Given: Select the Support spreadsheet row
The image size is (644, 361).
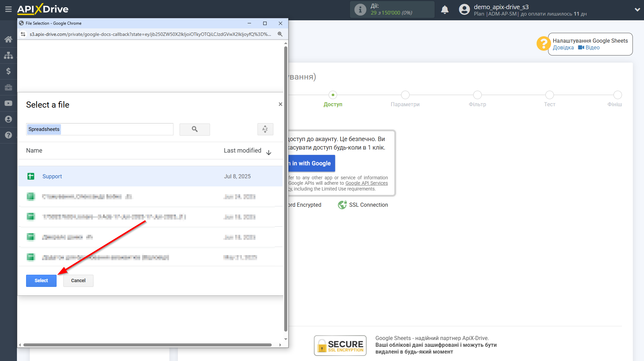Looking at the screenshot, I should [x=150, y=176].
